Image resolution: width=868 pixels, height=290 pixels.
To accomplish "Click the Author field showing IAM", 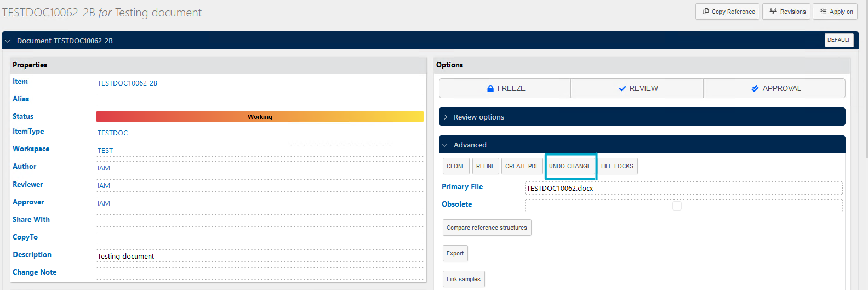I will [260, 168].
